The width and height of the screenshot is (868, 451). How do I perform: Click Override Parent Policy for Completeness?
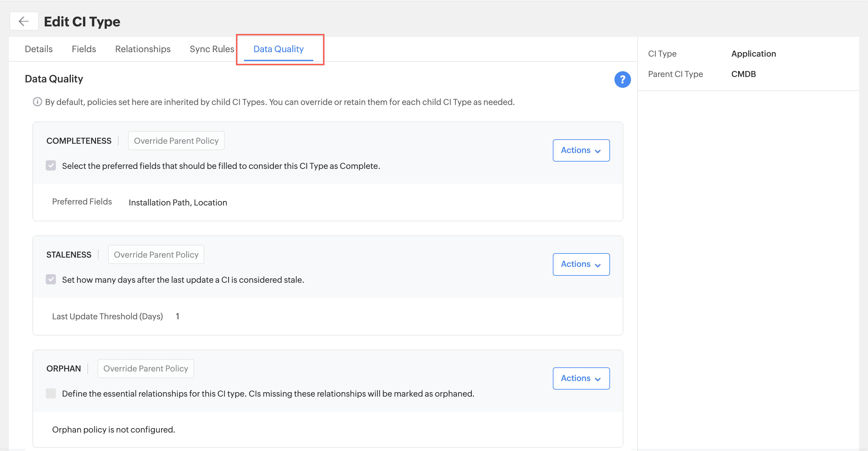click(176, 141)
